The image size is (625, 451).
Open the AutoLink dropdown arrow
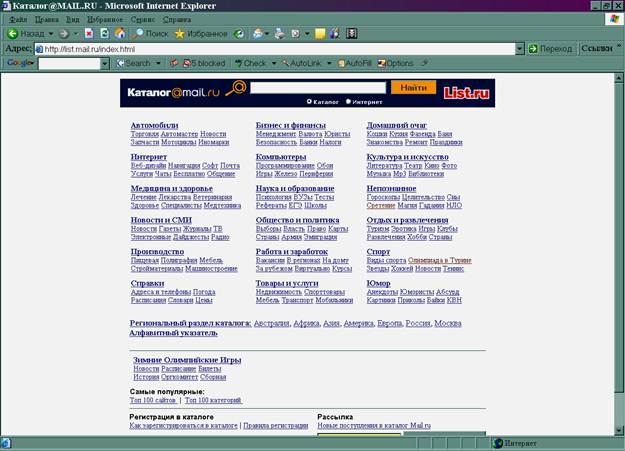click(329, 63)
